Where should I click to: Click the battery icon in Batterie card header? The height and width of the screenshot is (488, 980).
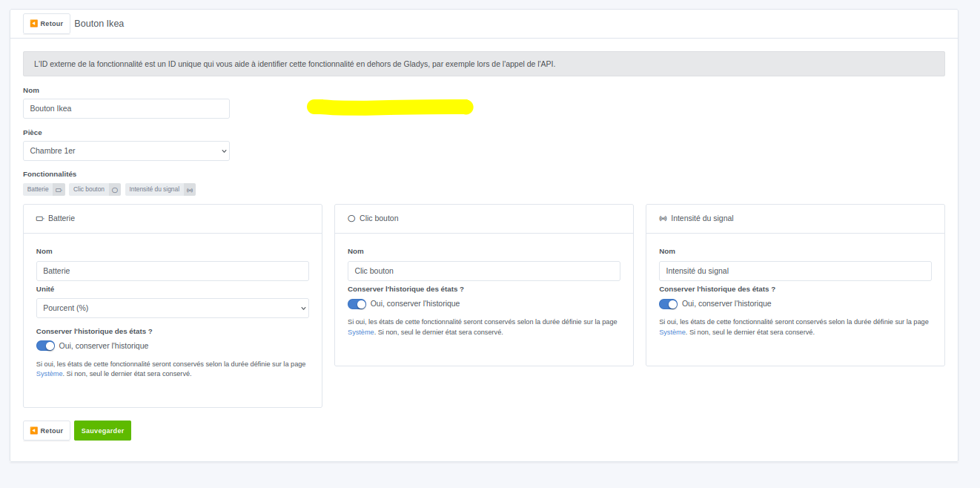pyautogui.click(x=40, y=219)
